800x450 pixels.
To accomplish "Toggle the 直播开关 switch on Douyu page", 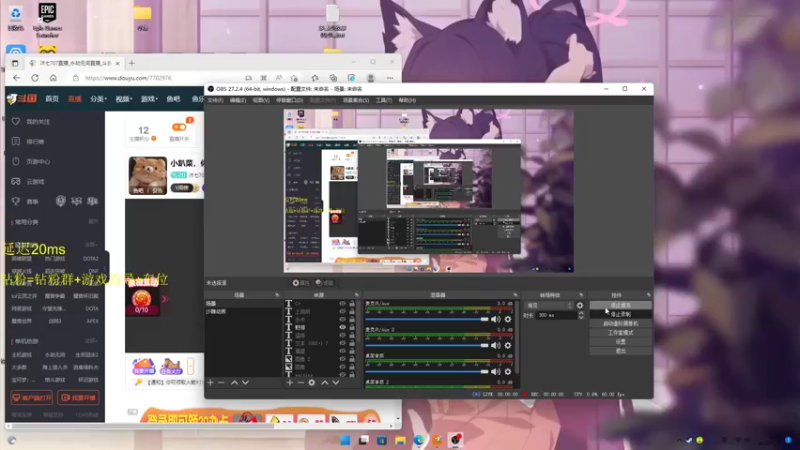I will click(179, 127).
